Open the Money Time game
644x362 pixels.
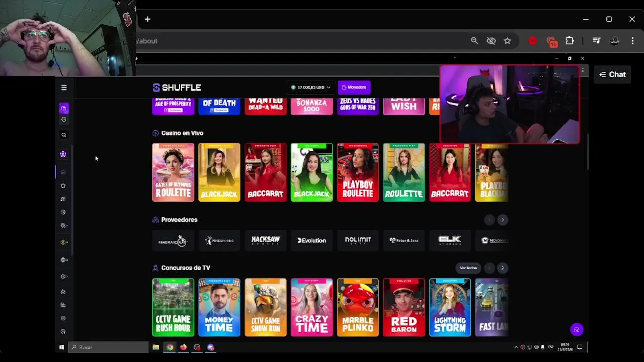click(x=219, y=307)
